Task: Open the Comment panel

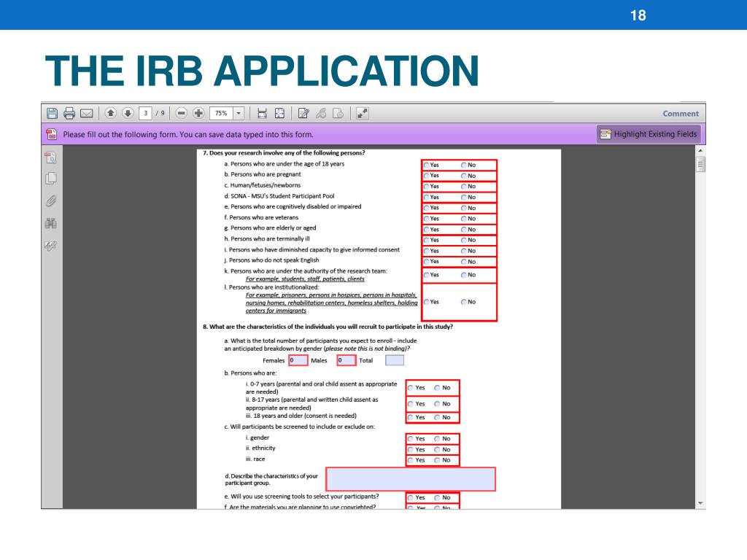Action: click(x=681, y=113)
